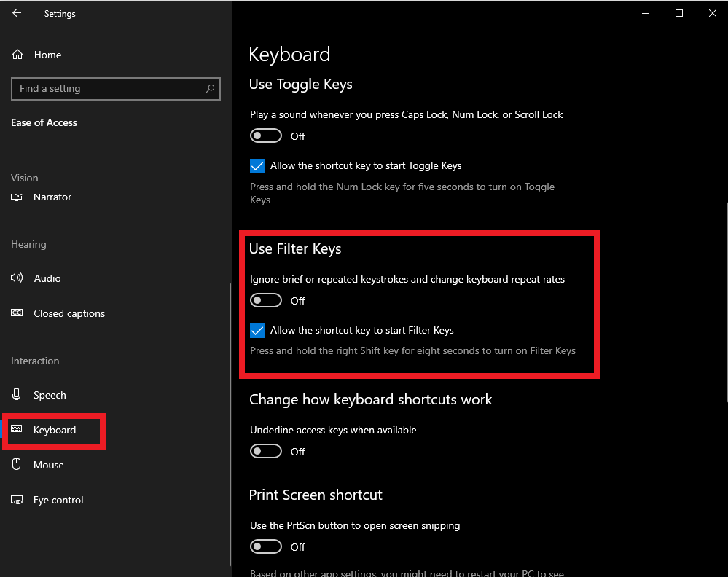Viewport: 728px width, 577px height.
Task: Click the Change how keyboard shortcuts work heading
Action: click(370, 400)
